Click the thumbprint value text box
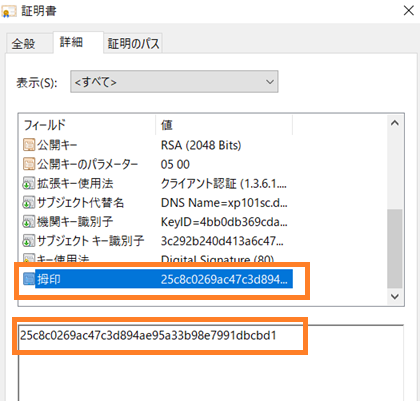 (x=211, y=363)
